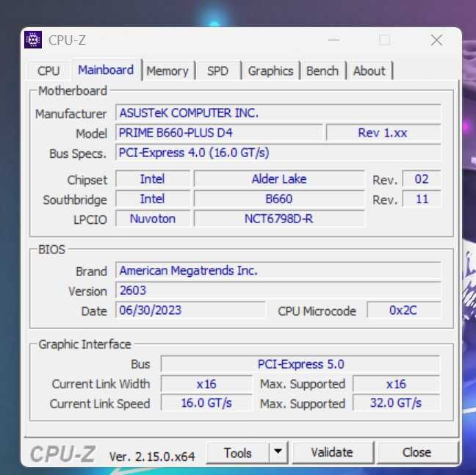Click the Southbridge vendor Intel value
Image resolution: width=476 pixels, height=475 pixels.
153,199
